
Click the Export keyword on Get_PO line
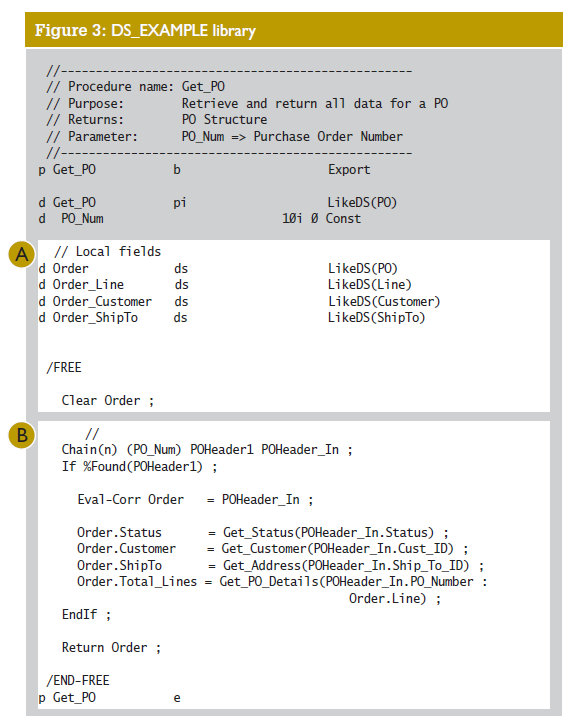[x=349, y=170]
